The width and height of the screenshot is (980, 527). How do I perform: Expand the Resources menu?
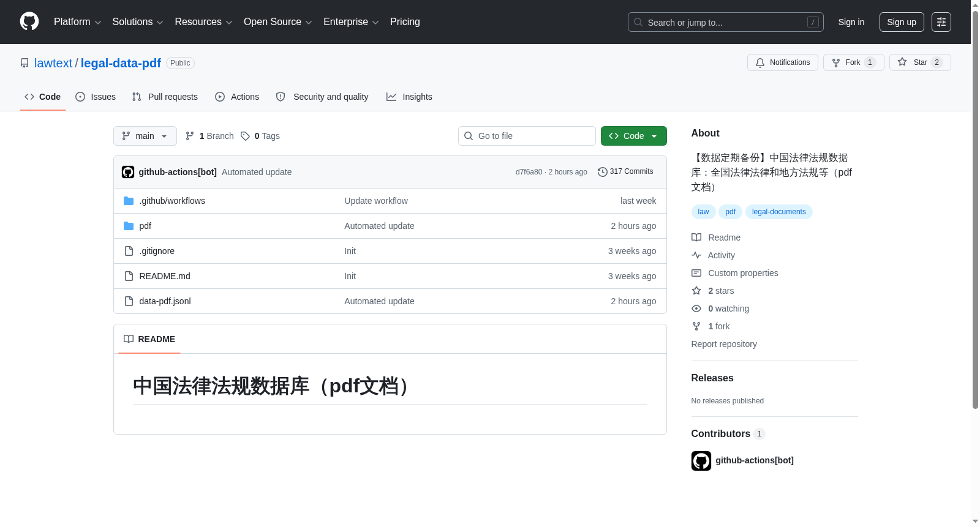tap(204, 22)
